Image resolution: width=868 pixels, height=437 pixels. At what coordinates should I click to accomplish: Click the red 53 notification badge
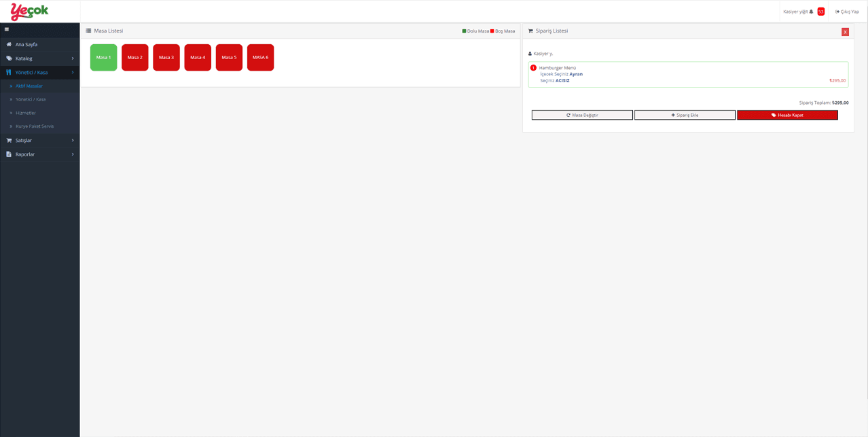pos(820,12)
